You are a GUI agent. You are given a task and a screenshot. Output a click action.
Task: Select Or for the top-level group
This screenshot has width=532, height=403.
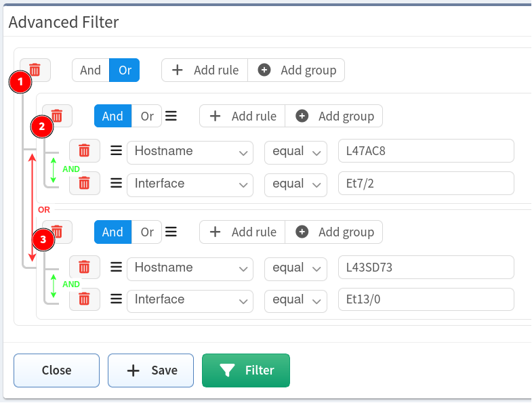(125, 70)
